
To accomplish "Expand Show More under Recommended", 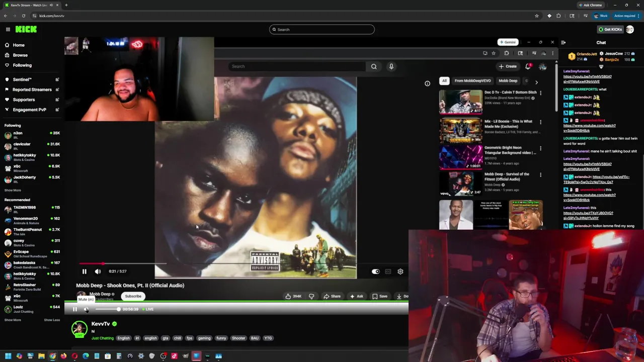I will tap(13, 320).
